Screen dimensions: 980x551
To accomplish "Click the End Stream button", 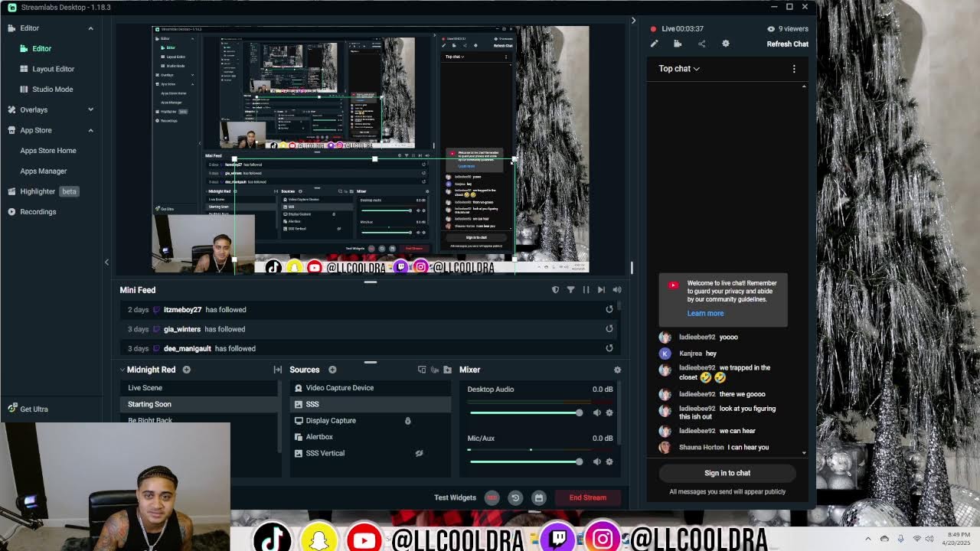I will 587,497.
